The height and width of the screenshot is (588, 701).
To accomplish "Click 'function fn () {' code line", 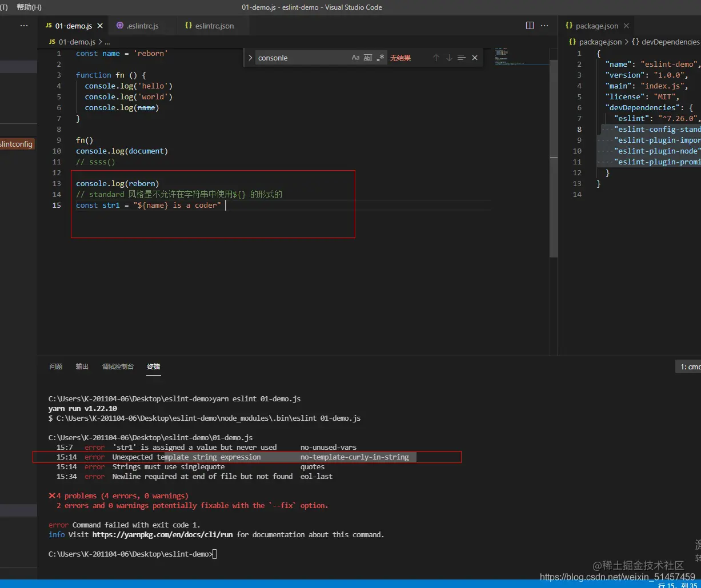I will pyautogui.click(x=111, y=75).
